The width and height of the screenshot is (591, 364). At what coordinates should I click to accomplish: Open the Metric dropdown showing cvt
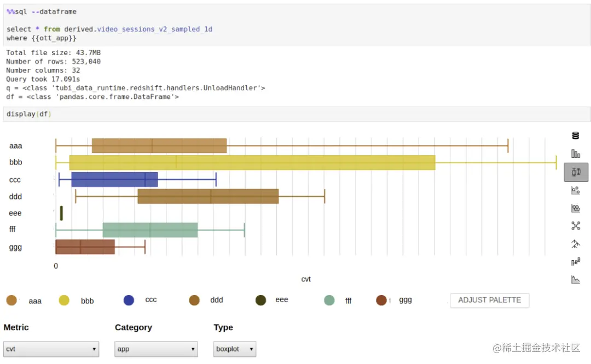tap(51, 349)
